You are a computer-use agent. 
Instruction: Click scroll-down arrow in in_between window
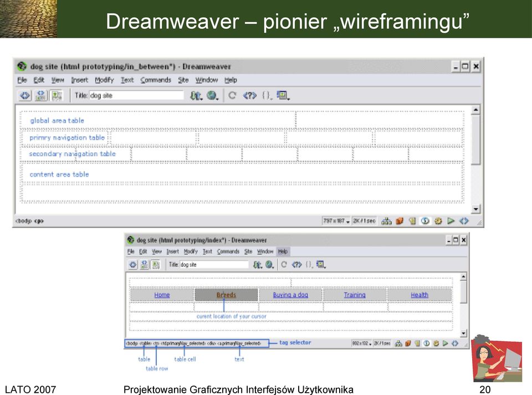click(x=475, y=209)
